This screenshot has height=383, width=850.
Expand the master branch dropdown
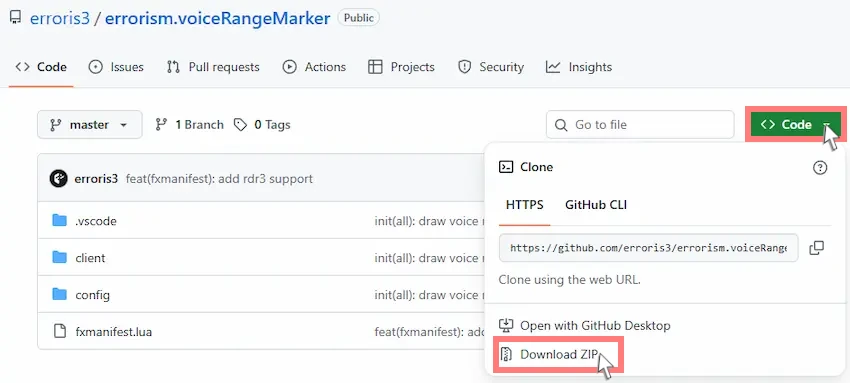(89, 125)
